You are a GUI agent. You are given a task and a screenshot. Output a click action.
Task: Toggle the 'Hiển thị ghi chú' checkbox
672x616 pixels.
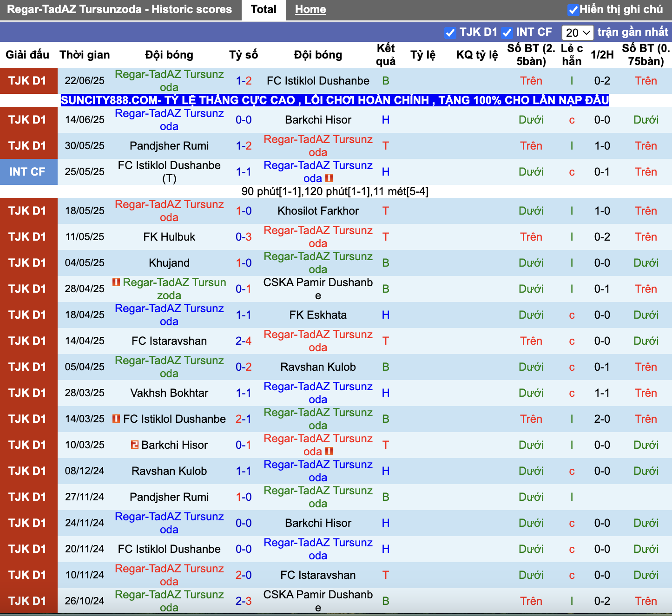[573, 10]
